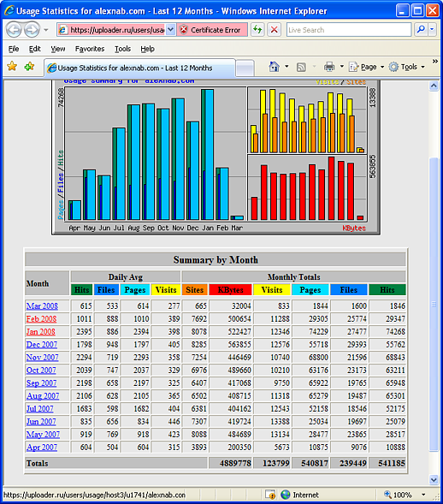This screenshot has width=443, height=504.
Task: Click the Forward navigation arrow button
Action: click(x=32, y=30)
